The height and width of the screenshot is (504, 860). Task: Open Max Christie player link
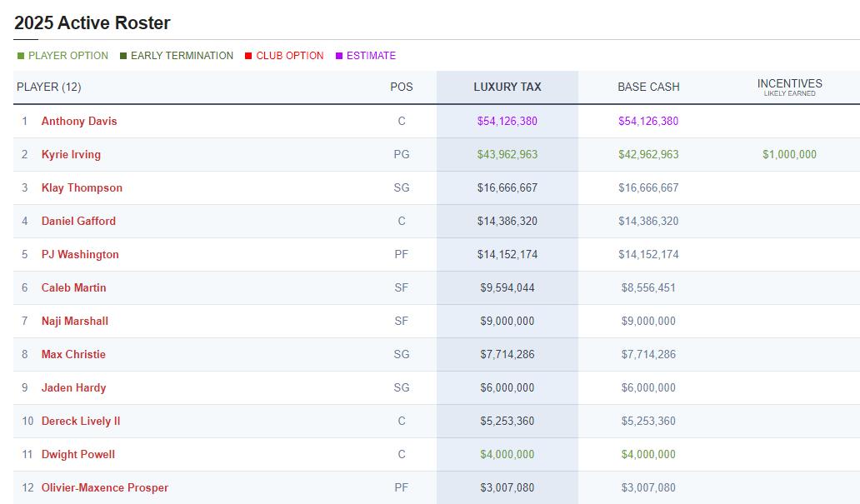(x=73, y=354)
